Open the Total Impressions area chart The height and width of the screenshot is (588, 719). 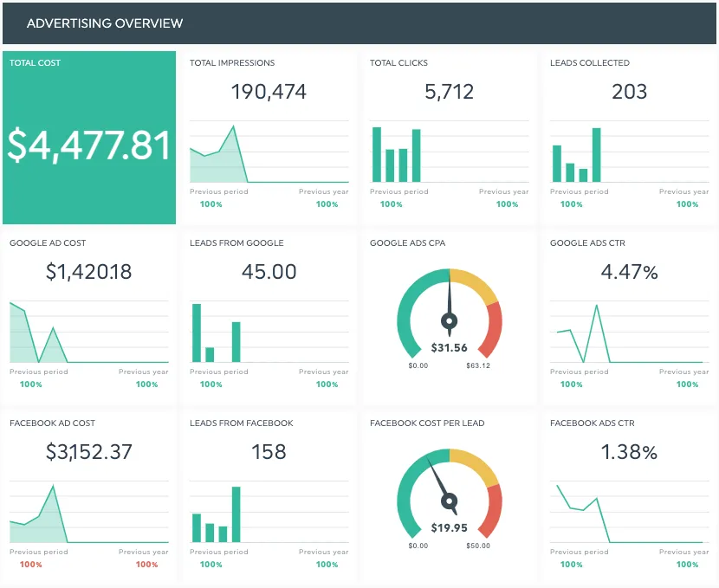click(x=269, y=152)
